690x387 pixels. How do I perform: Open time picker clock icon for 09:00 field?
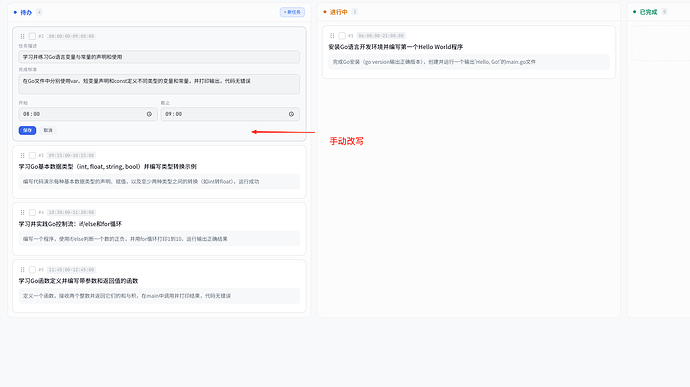click(291, 114)
